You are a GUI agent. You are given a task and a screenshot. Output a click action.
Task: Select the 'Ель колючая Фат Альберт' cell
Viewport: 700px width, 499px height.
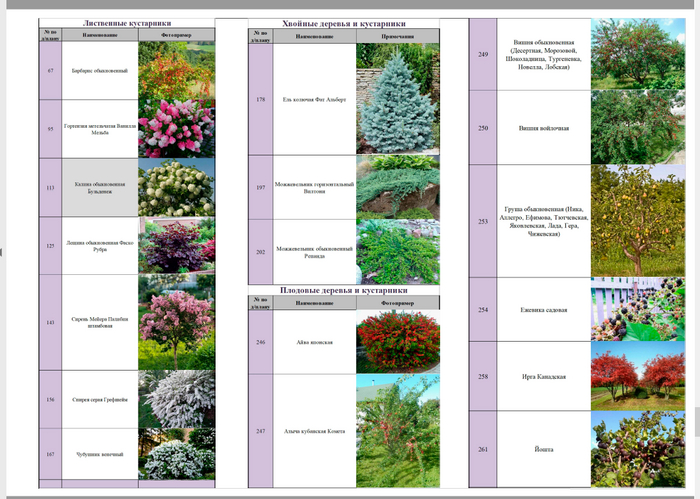[x=314, y=100]
